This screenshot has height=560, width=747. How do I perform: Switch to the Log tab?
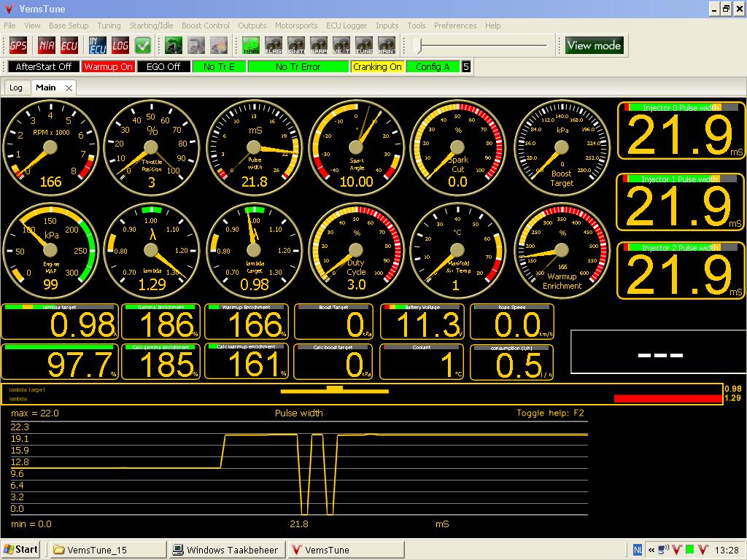pyautogui.click(x=16, y=87)
